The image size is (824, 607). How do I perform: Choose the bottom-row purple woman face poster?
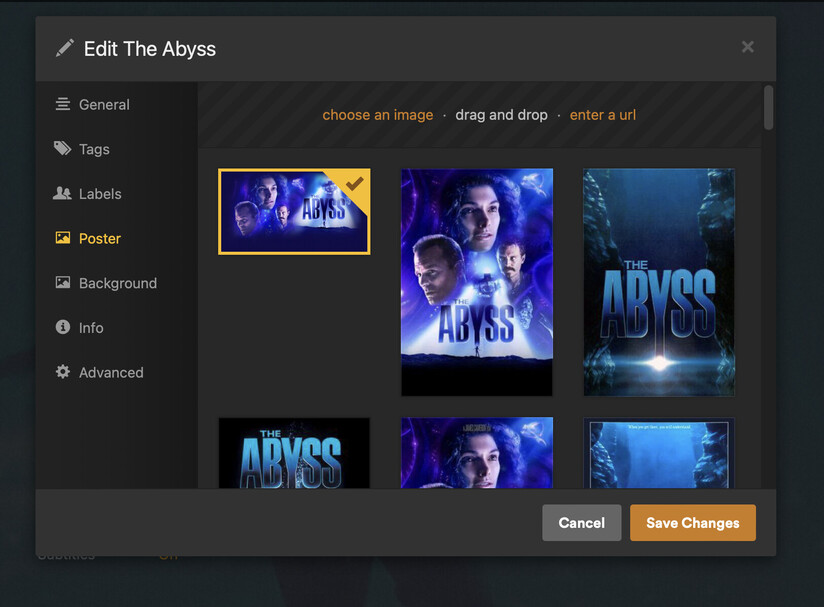(x=477, y=453)
